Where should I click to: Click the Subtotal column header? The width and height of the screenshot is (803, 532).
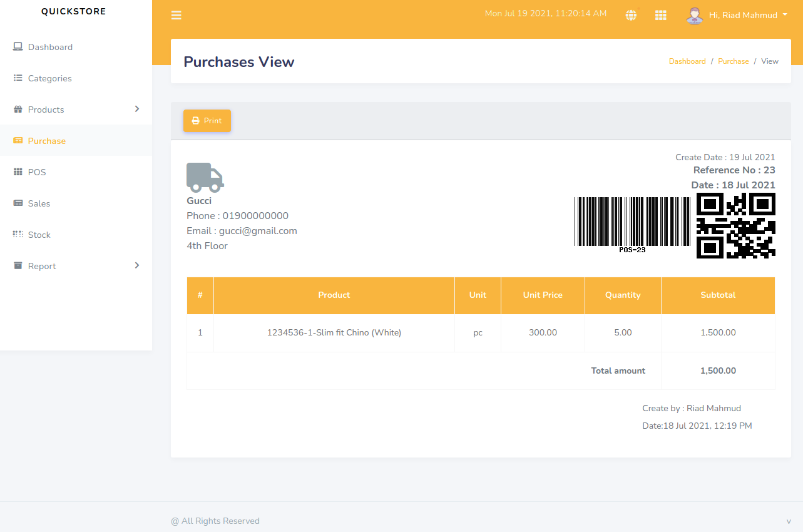[x=718, y=295]
